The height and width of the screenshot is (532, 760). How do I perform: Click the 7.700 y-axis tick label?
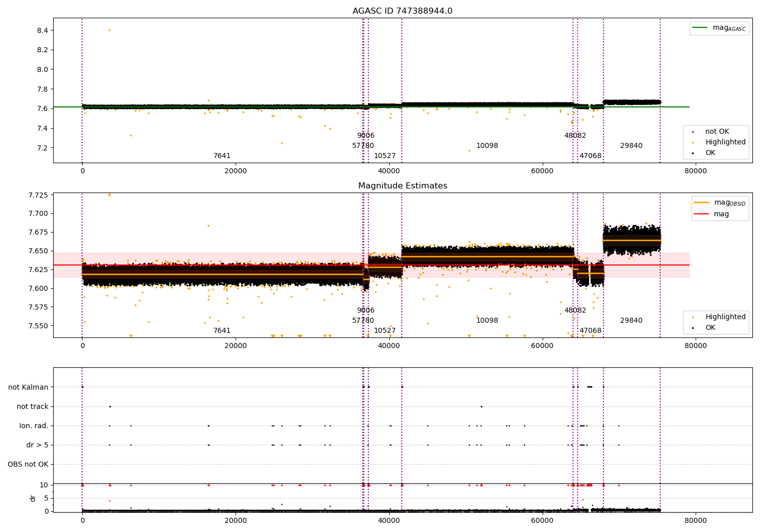tap(39, 213)
